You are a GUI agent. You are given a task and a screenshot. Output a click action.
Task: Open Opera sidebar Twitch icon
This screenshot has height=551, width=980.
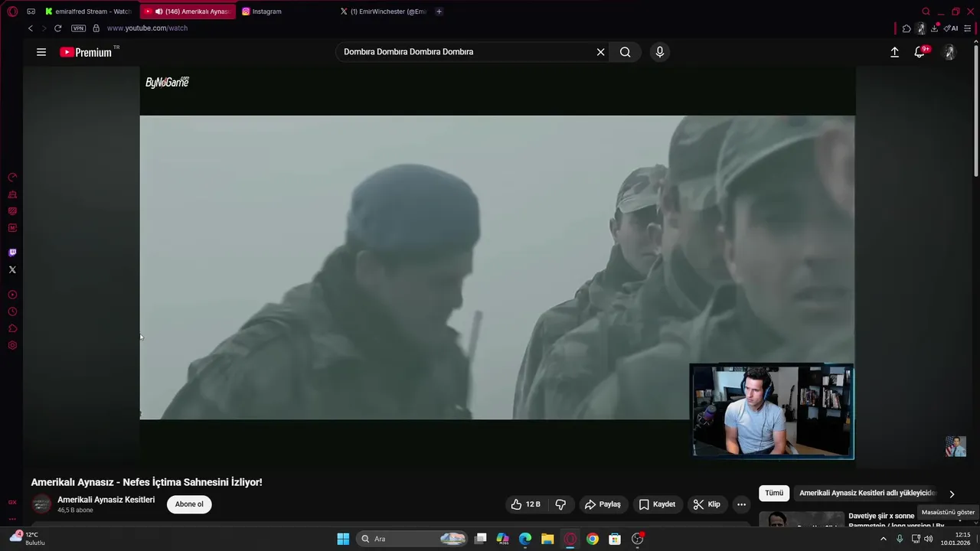point(12,253)
